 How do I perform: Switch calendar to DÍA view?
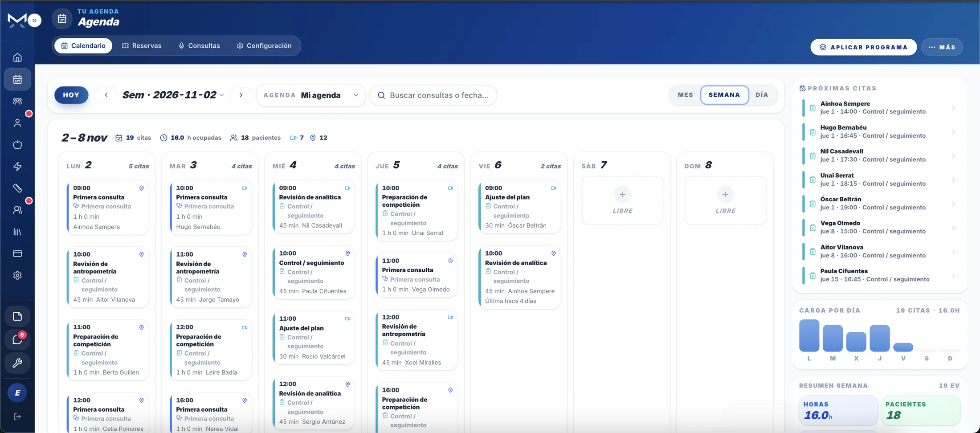click(762, 95)
